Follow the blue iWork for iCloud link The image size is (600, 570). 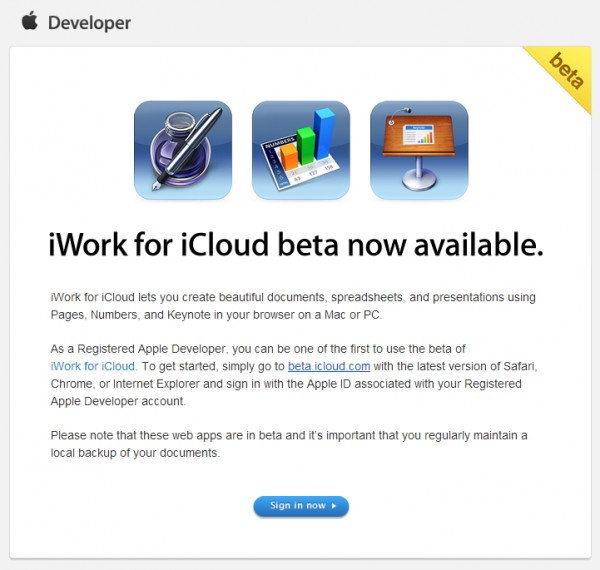pyautogui.click(x=92, y=366)
